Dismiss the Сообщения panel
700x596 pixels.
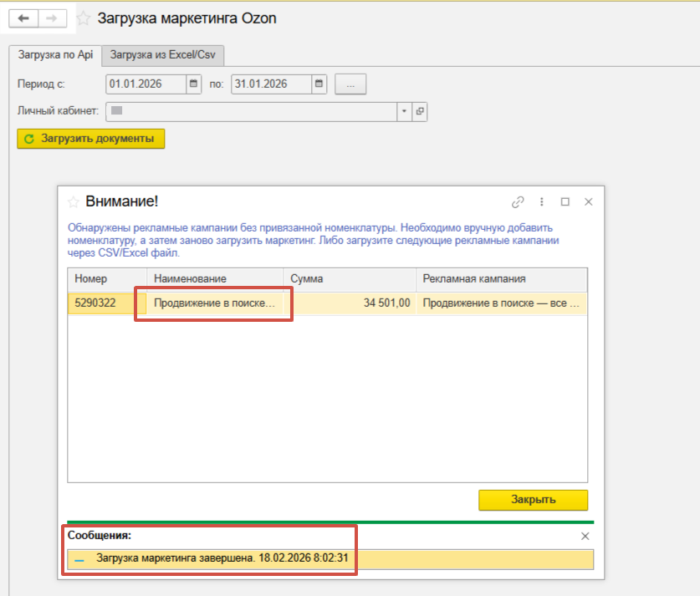[585, 536]
